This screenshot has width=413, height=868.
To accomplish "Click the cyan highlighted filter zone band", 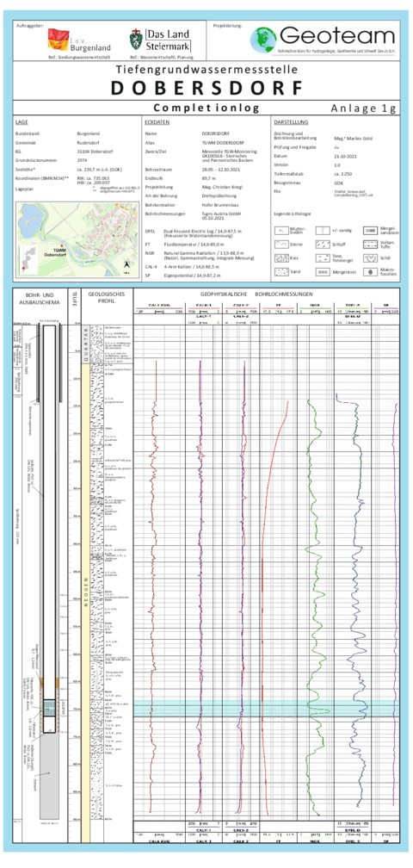I will 267,710.
